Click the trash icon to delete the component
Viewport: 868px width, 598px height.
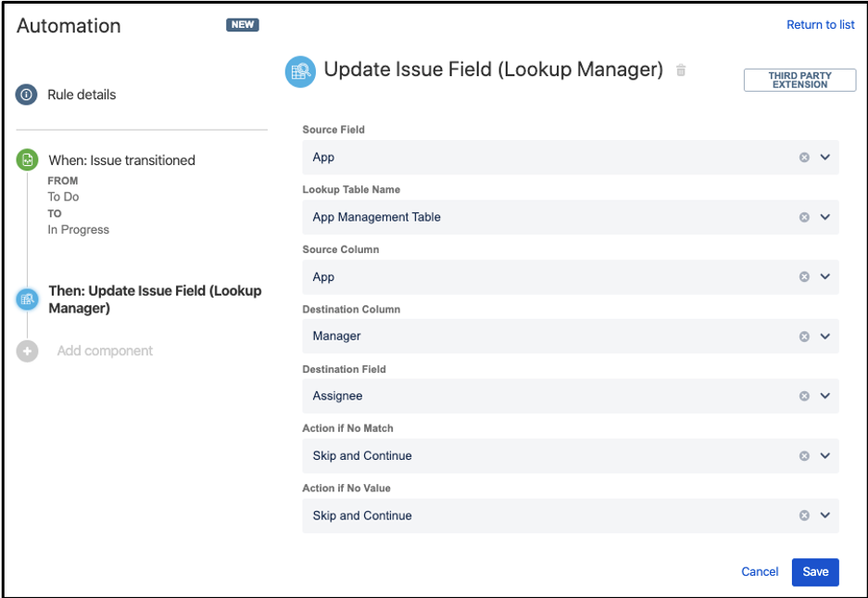tap(681, 70)
